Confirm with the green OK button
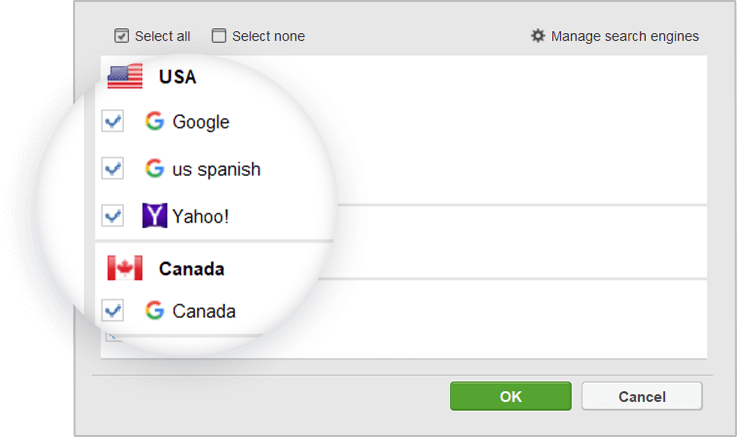The height and width of the screenshot is (437, 737). pos(511,396)
